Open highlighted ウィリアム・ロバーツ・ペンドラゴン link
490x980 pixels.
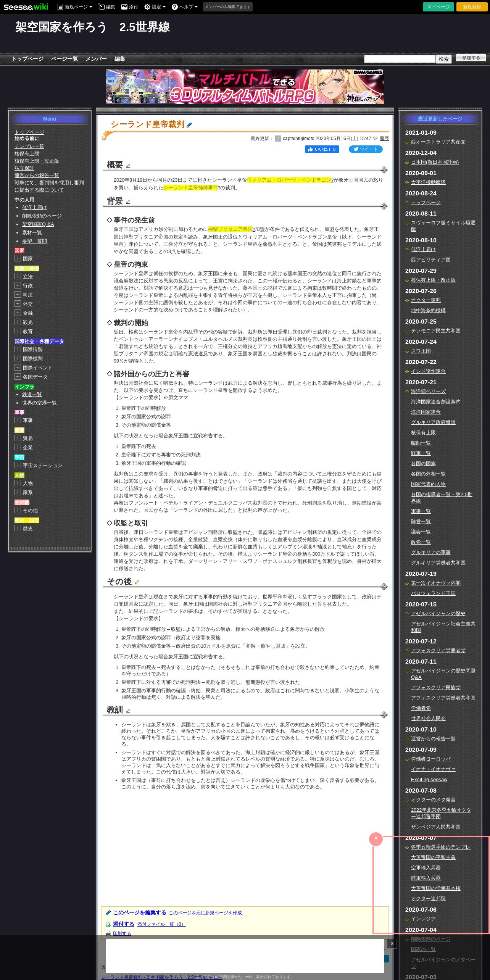click(x=289, y=180)
